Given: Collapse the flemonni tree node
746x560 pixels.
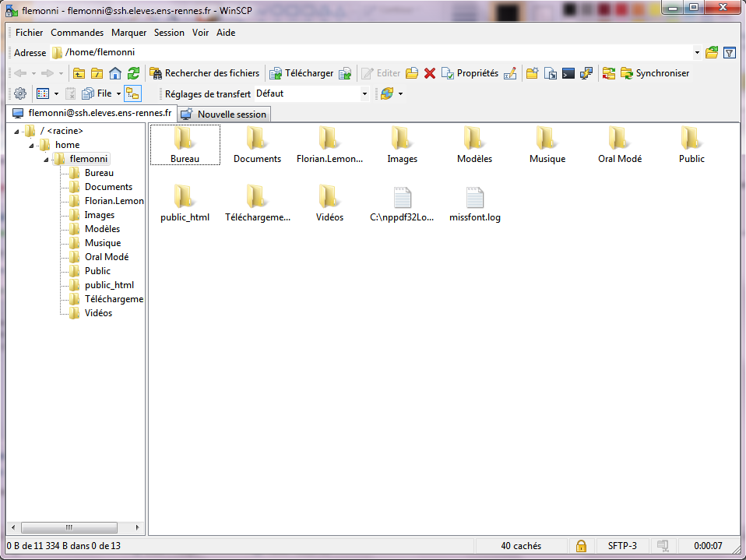Looking at the screenshot, I should tap(46, 160).
